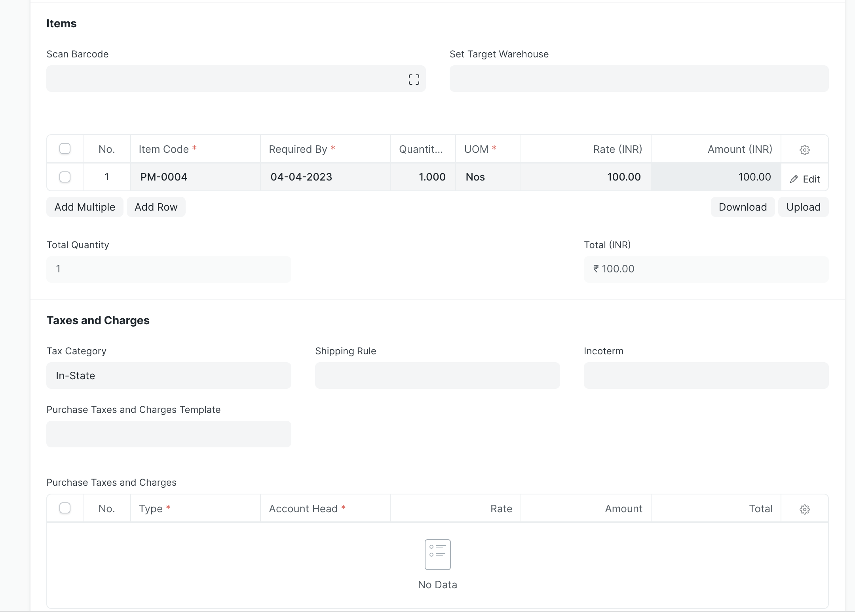855x616 pixels.
Task: Click the Upload button
Action: click(x=803, y=207)
